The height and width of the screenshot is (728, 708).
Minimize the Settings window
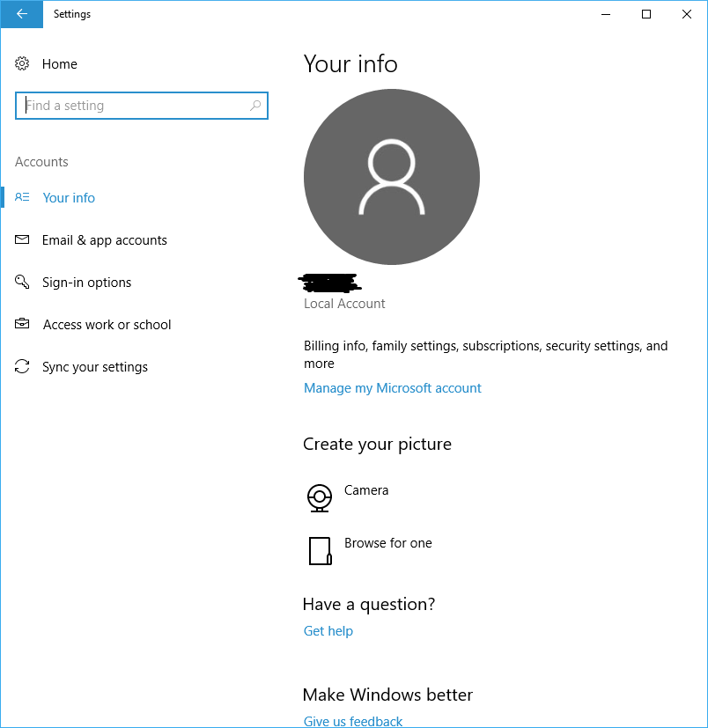606,14
